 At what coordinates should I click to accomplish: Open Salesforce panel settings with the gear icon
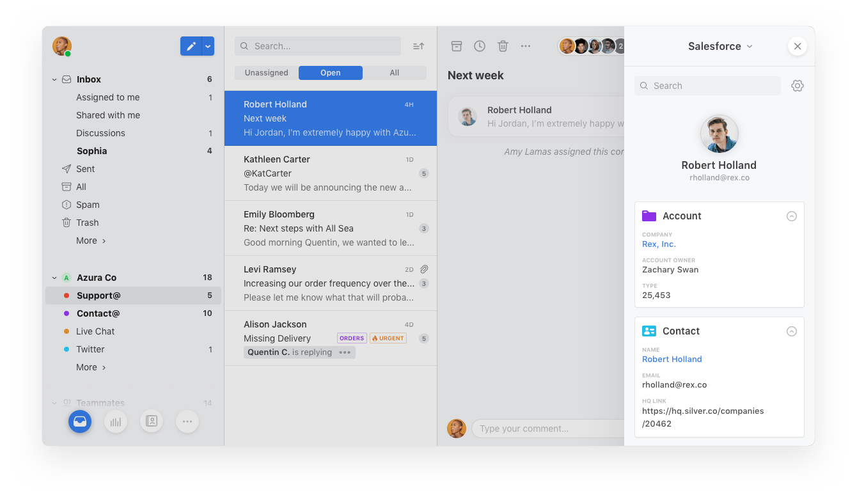tap(797, 85)
